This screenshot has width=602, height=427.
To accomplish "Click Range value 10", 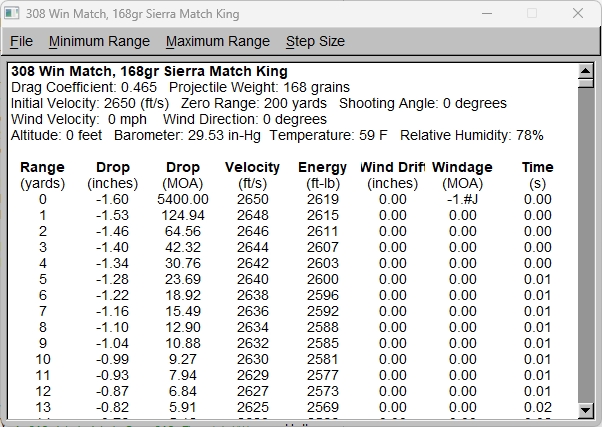I will 43,359.
